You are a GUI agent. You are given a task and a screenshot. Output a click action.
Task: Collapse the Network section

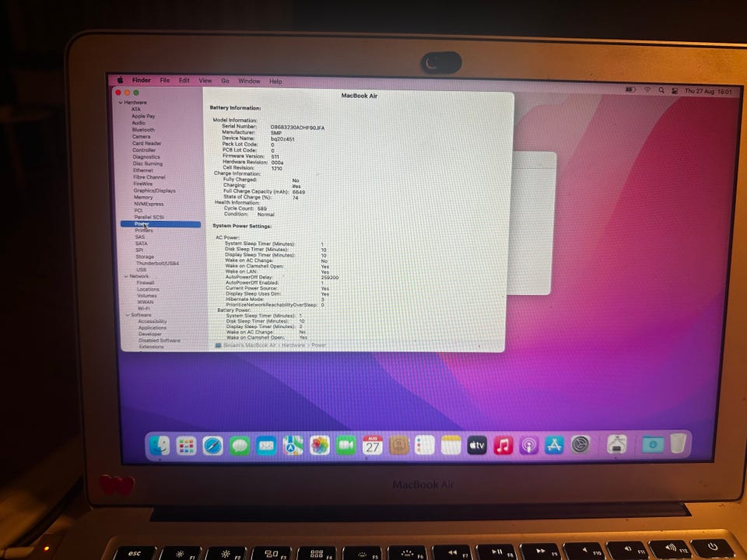[126, 276]
